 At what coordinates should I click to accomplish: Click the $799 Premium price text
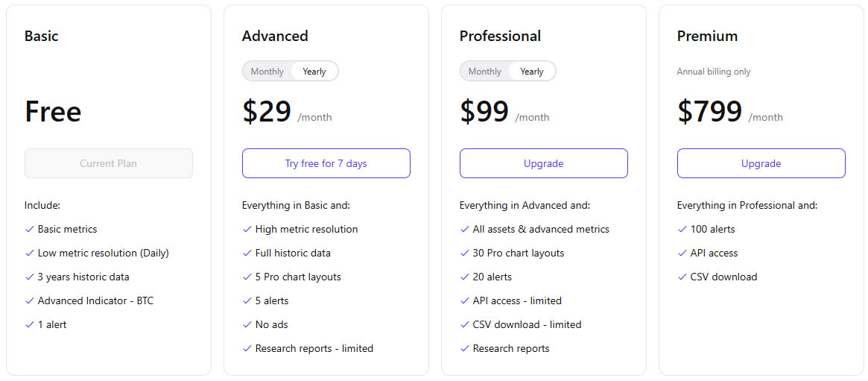tap(709, 112)
